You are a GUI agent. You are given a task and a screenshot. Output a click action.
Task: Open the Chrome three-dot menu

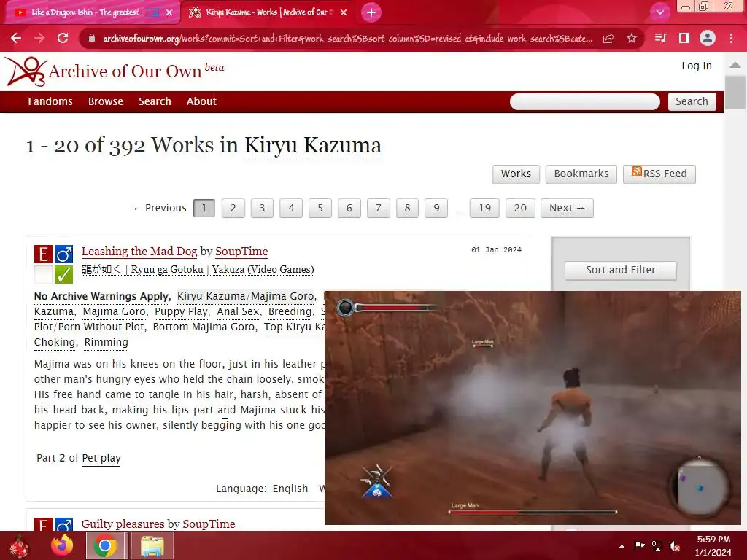(731, 38)
